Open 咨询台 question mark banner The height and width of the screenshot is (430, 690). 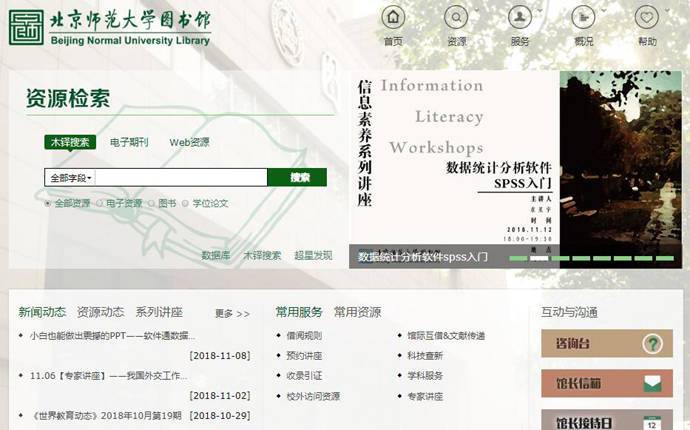[x=601, y=344]
